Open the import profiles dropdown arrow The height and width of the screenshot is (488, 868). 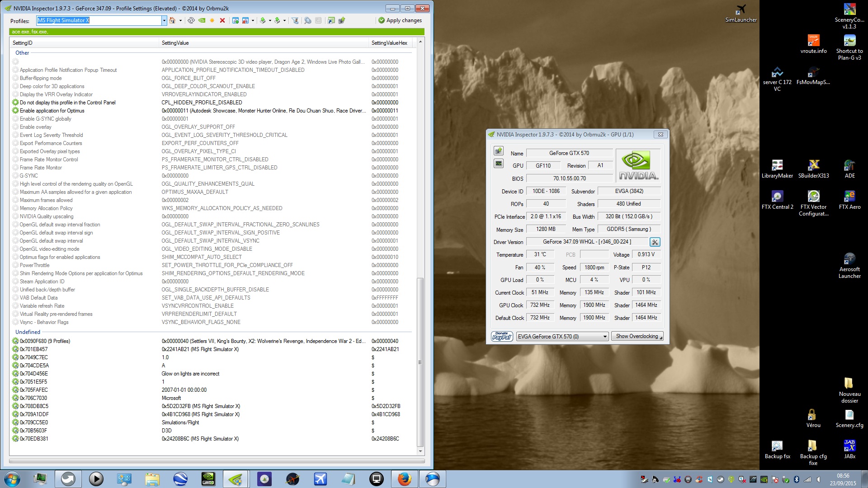pyautogui.click(x=284, y=20)
